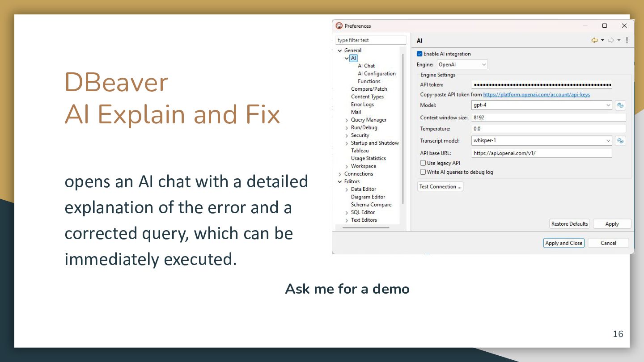The height and width of the screenshot is (362, 644).
Task: Click the Test Connection button
Action: tap(440, 187)
